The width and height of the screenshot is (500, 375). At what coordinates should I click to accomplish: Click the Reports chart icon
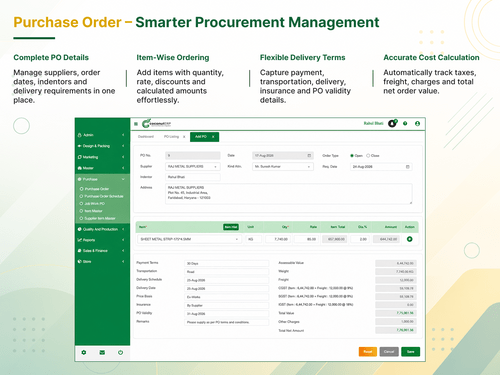click(x=80, y=240)
